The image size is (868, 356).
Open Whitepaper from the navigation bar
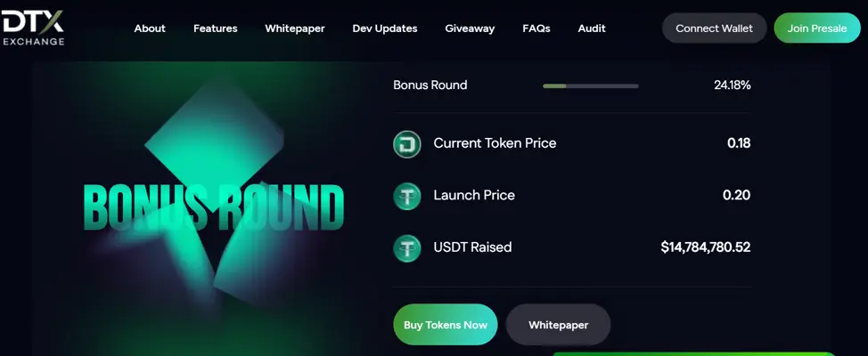tap(294, 28)
